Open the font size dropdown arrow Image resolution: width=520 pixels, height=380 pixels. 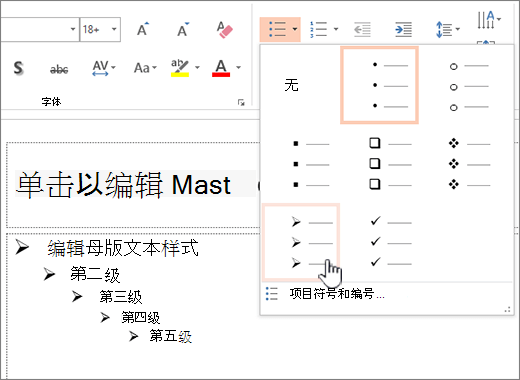tap(114, 29)
